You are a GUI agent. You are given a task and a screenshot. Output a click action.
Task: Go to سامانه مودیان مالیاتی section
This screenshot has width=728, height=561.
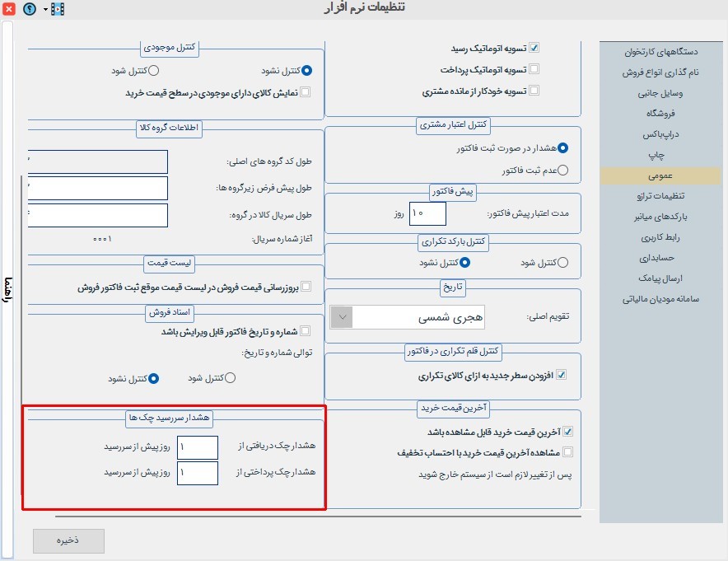pos(660,299)
